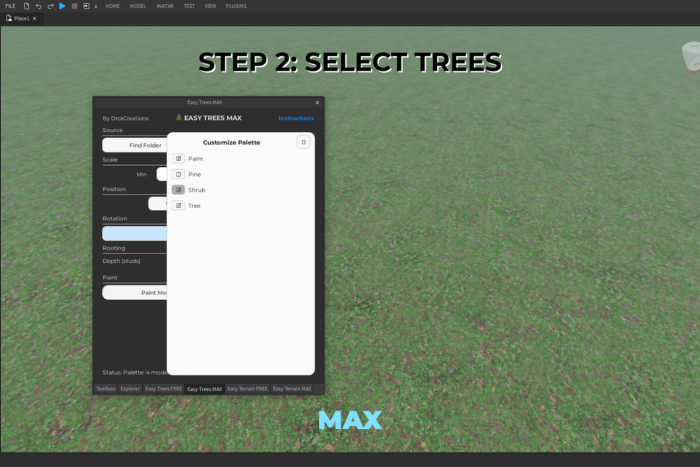Switch to the Easy Terrain FREE tab

pyautogui.click(x=247, y=389)
